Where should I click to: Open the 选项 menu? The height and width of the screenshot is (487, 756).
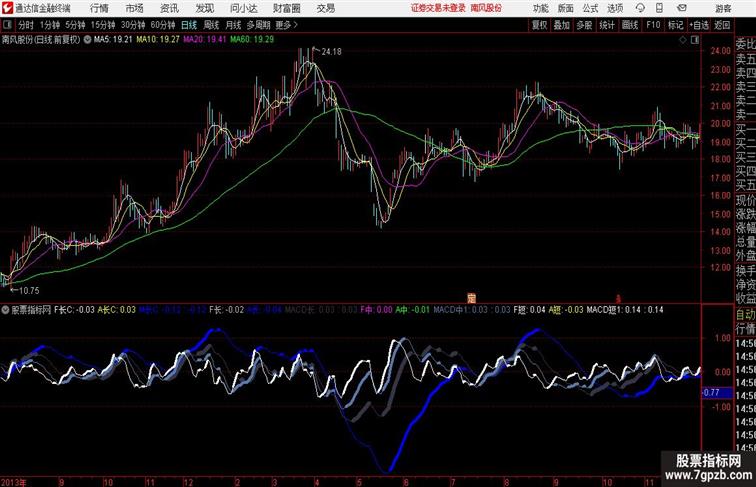pos(615,8)
